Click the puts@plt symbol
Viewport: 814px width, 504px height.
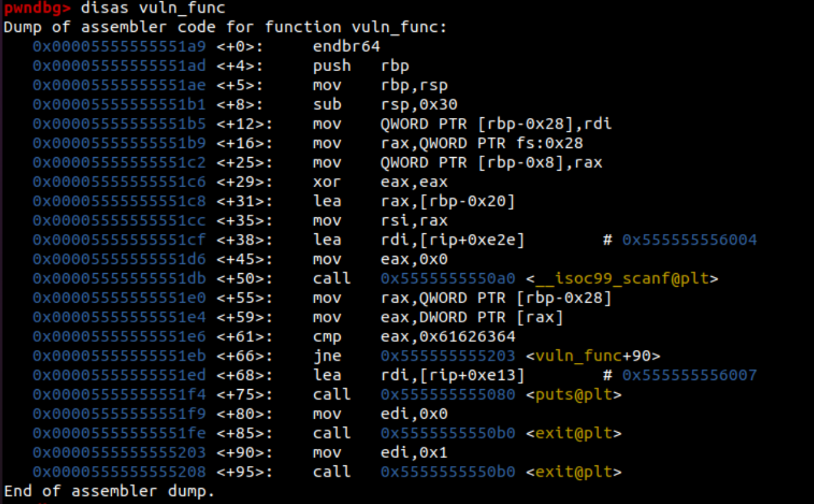[573, 395]
